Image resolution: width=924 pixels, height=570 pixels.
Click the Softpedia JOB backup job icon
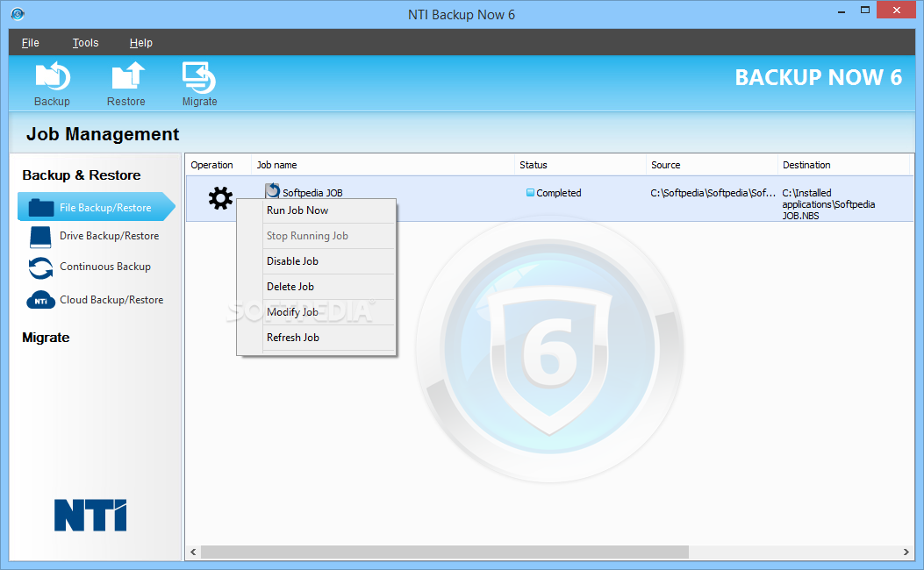(272, 191)
